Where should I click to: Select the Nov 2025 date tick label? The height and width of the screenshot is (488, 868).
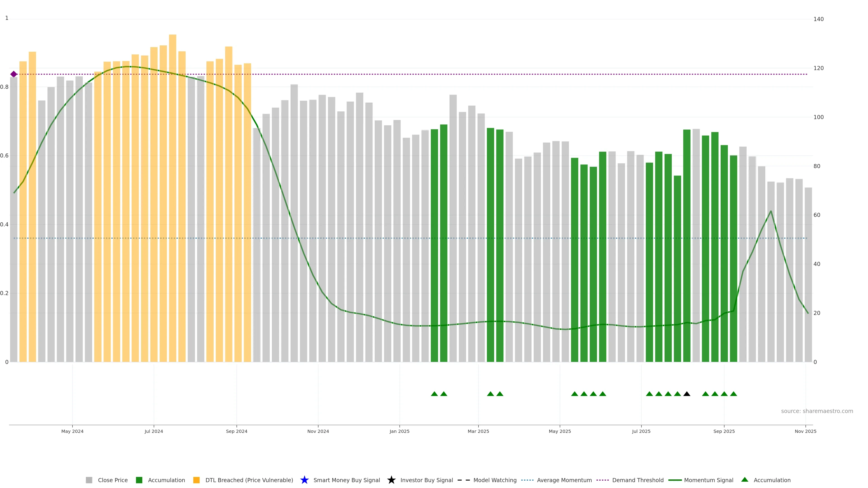coord(805,431)
